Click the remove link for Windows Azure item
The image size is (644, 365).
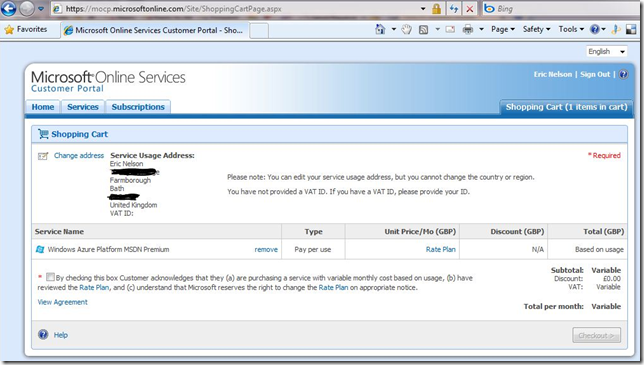pyautogui.click(x=266, y=249)
